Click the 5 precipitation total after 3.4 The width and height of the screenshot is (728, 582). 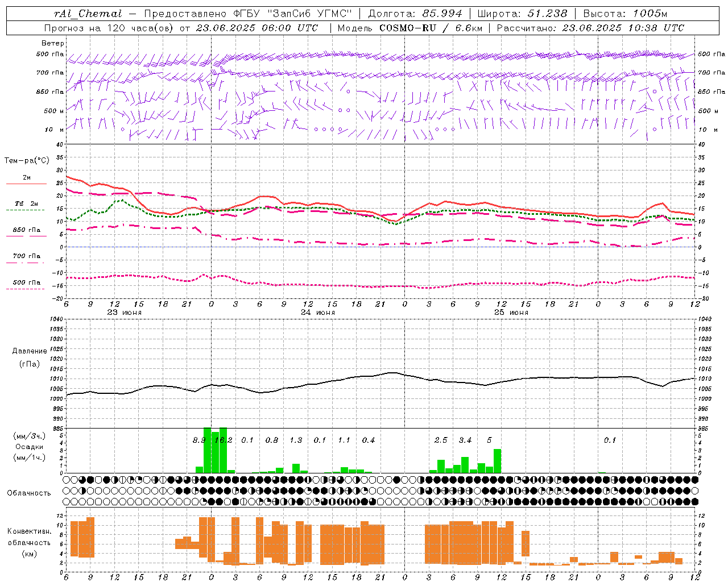(490, 440)
